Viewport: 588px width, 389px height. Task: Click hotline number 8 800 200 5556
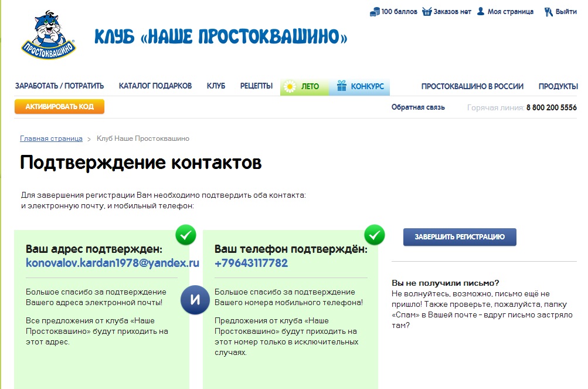[x=551, y=108]
